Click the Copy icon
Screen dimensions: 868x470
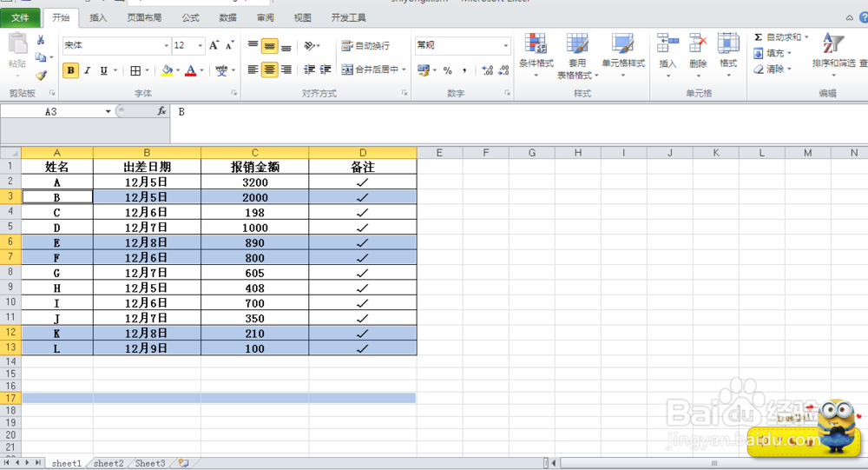pyautogui.click(x=41, y=57)
